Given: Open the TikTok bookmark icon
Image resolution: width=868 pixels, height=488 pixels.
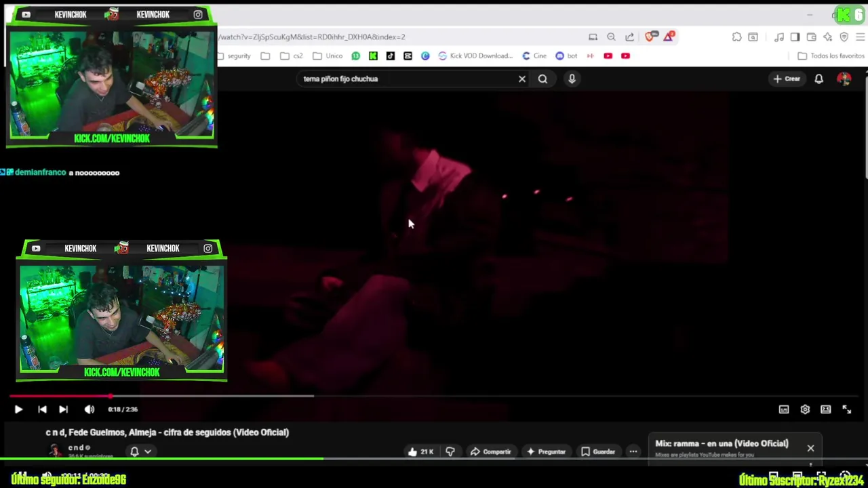Looking at the screenshot, I should (x=391, y=56).
